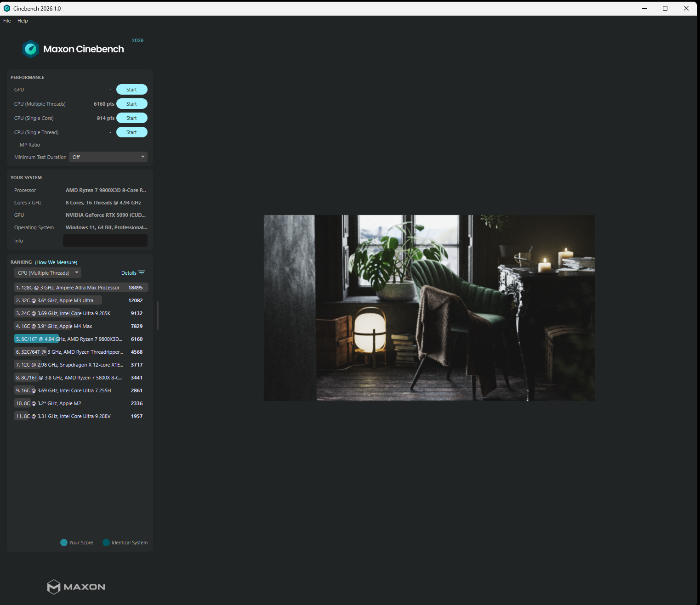The height and width of the screenshot is (605, 700).
Task: Click the Details link in Ranking
Action: (129, 273)
